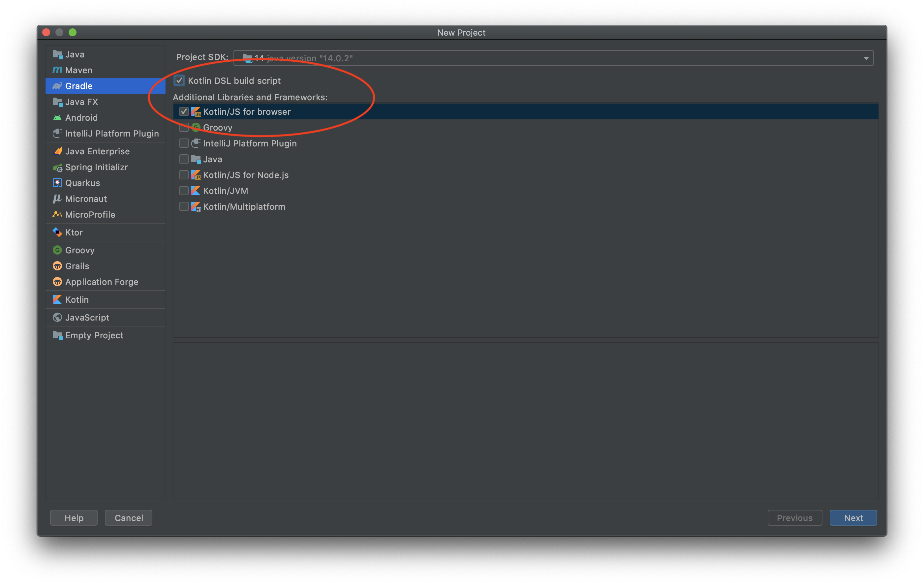
Task: Select the Kotlin/Multiplatform framework option
Action: pos(185,207)
